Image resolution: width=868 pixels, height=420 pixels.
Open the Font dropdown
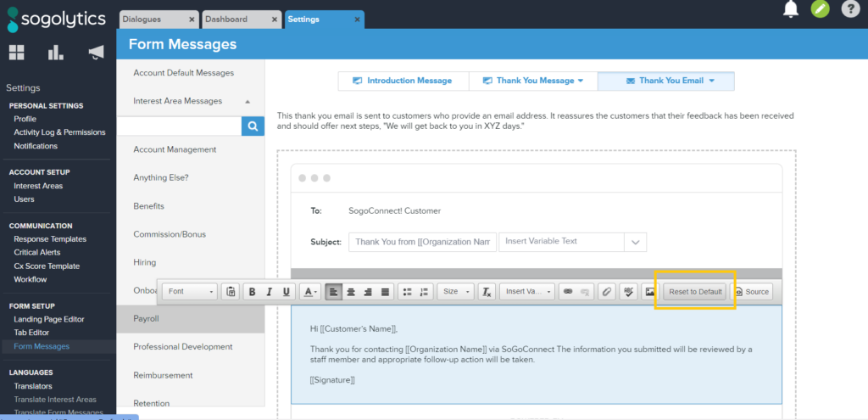tap(191, 292)
